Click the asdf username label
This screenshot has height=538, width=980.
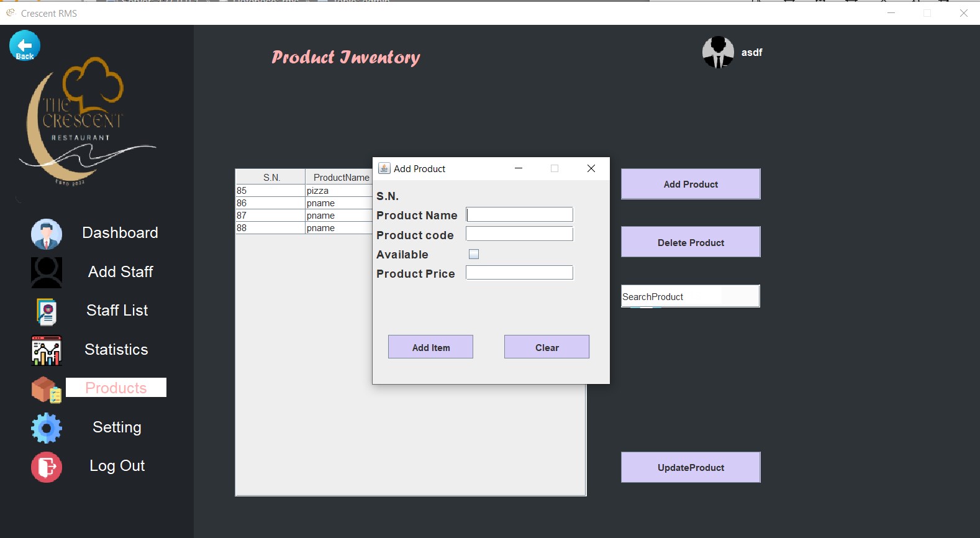point(751,52)
